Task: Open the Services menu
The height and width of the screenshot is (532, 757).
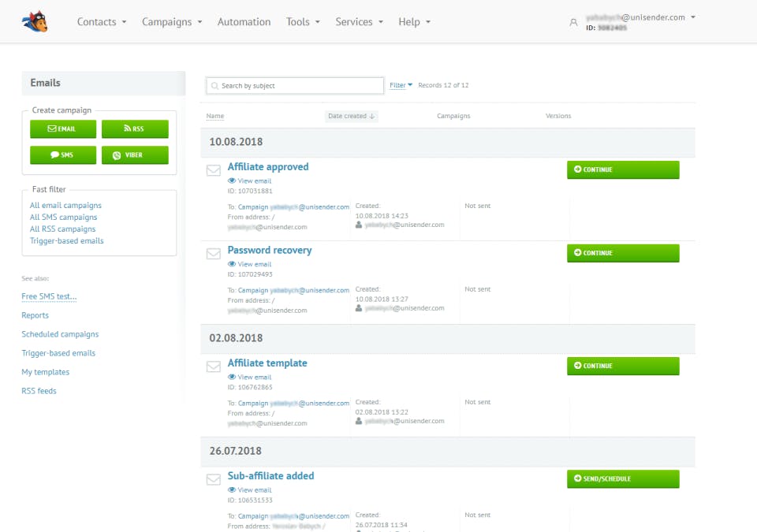Action: tap(360, 22)
